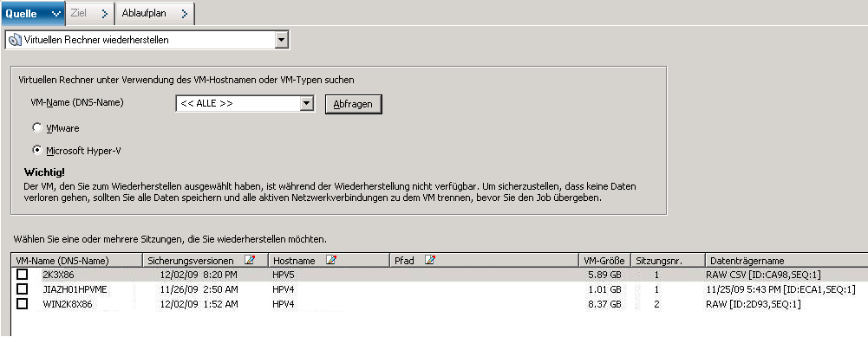Click the chevron on the Quelle tab
Viewport: 868px width, 337px height.
point(55,15)
